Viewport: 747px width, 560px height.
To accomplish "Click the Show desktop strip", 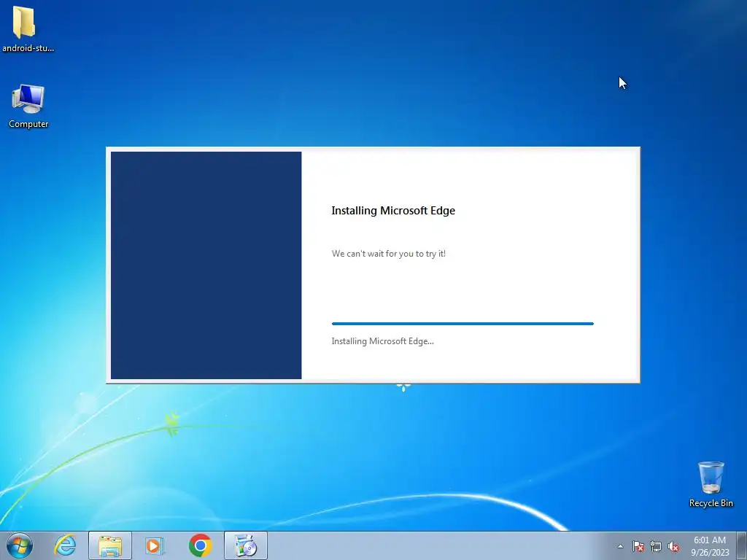I will pyautogui.click(x=741, y=545).
